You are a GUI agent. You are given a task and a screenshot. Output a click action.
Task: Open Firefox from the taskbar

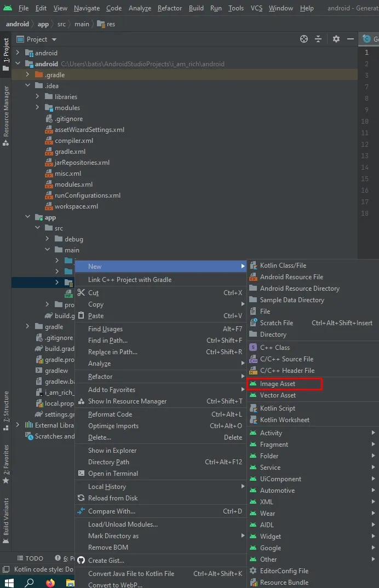click(x=50, y=583)
